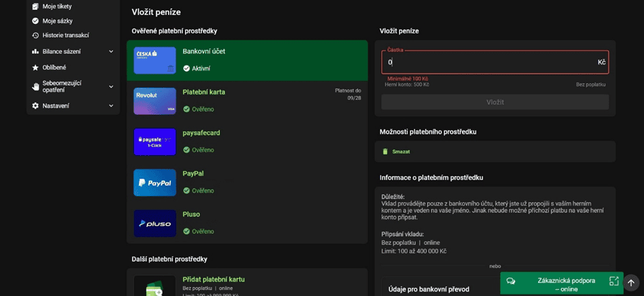Click the Aktivní checkmark icon

[187, 68]
